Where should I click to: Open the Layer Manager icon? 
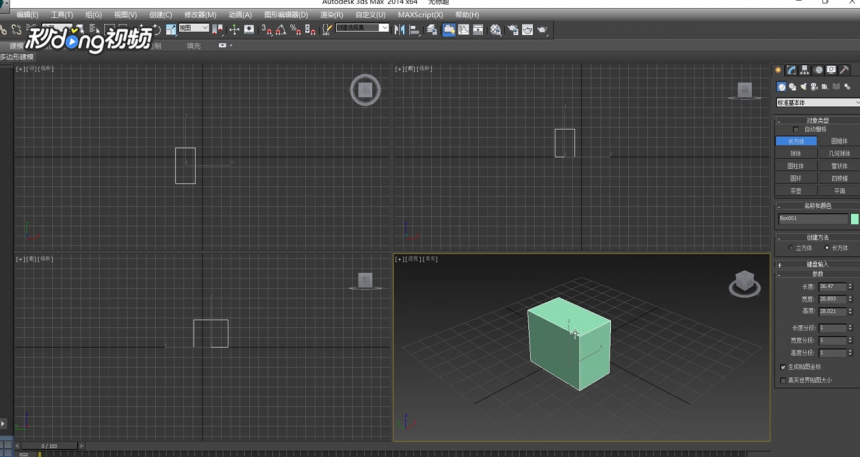tap(431, 30)
